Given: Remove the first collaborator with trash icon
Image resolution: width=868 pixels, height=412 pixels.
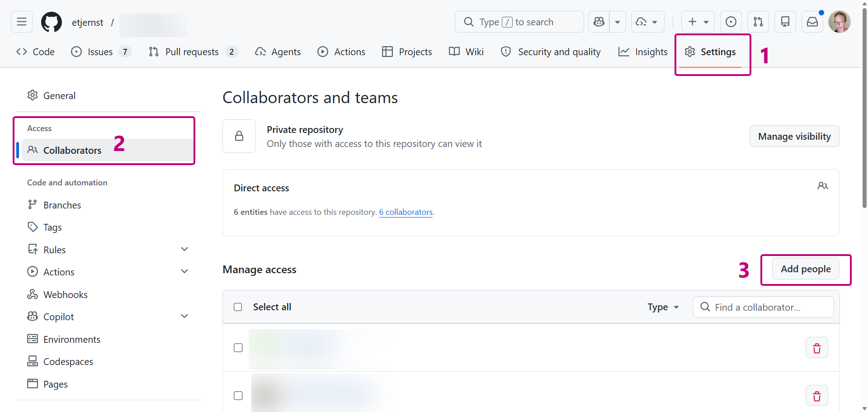Looking at the screenshot, I should tap(817, 348).
